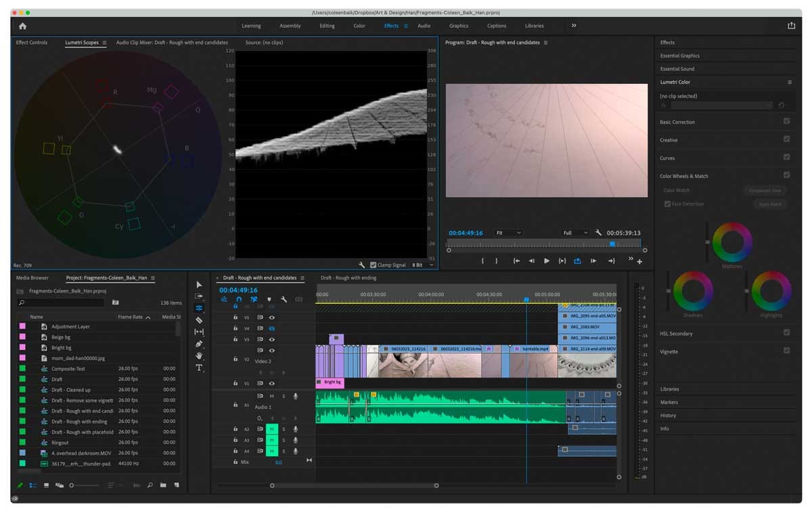Open the Essential Sound panel
This screenshot has width=812, height=515.
[677, 69]
